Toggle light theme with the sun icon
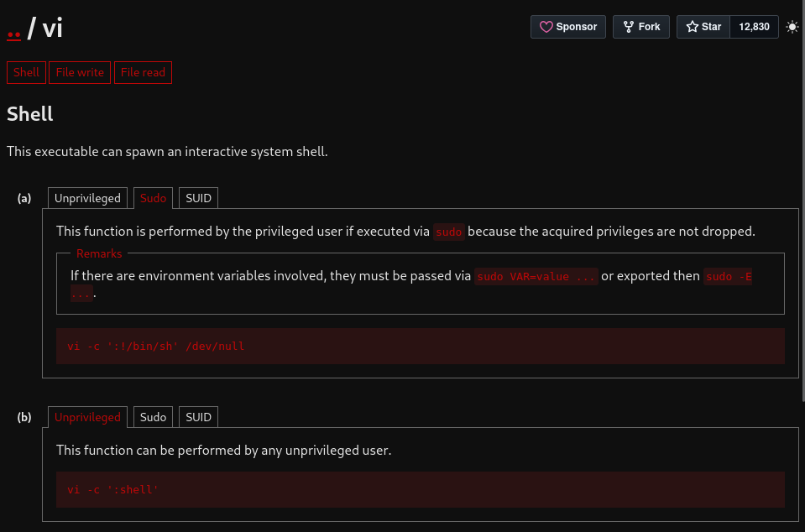Screen dimensions: 805x532 coord(792,27)
